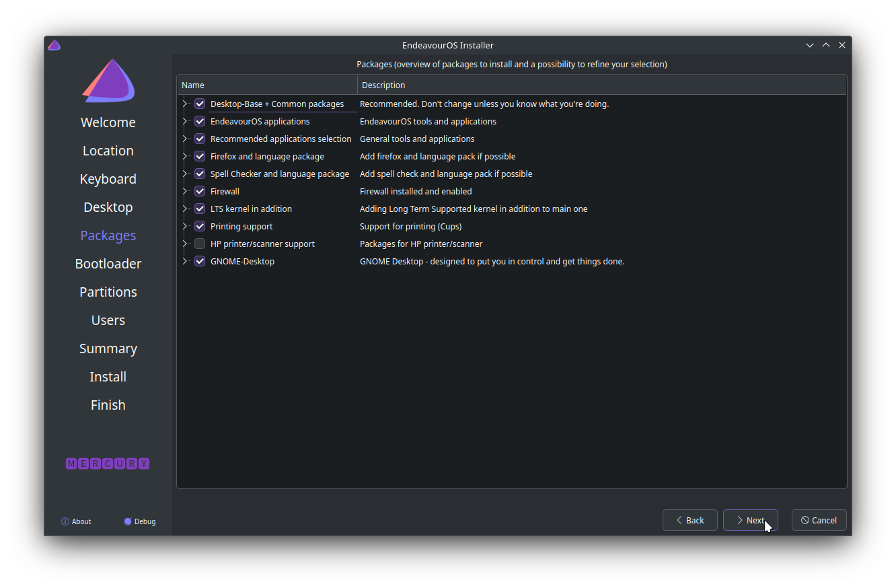The height and width of the screenshot is (588, 896).
Task: Expand Recommended applications selection group
Action: pyautogui.click(x=184, y=139)
